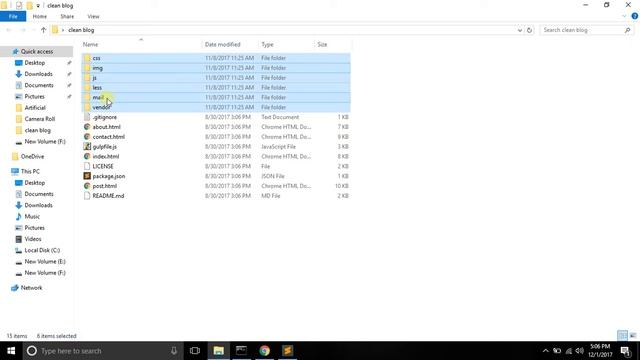Open Task View on taskbar

[x=195, y=351]
